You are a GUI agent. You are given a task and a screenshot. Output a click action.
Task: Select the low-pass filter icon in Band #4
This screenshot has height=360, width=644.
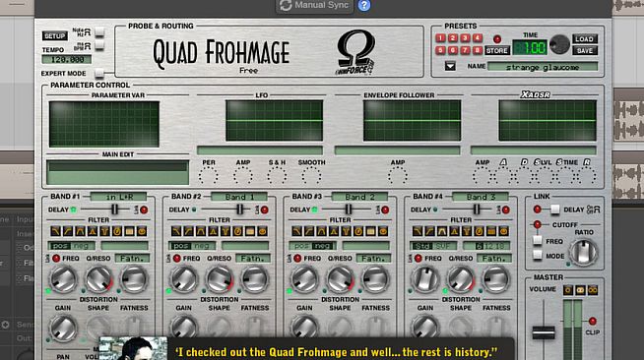(418, 232)
